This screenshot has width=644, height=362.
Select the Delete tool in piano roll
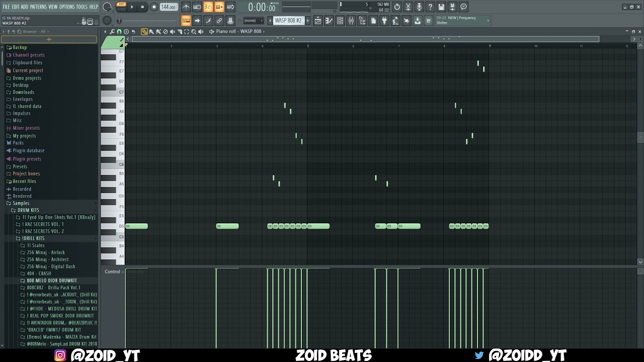coord(166,32)
